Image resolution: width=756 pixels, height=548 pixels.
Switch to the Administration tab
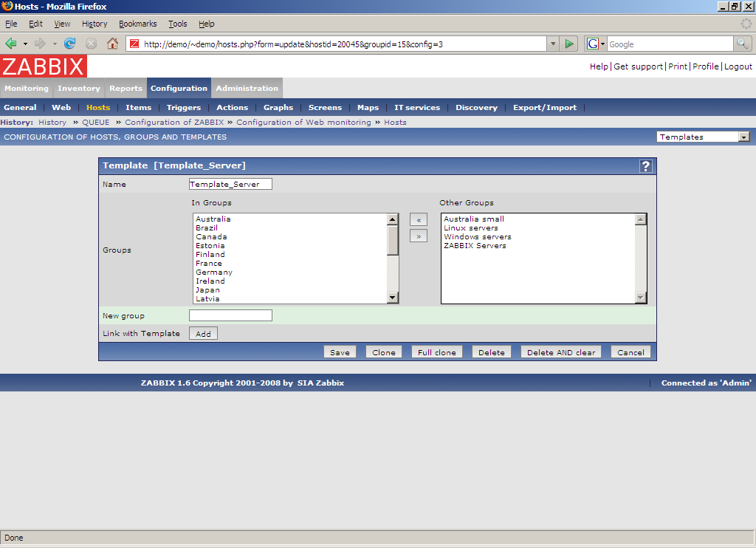point(247,89)
